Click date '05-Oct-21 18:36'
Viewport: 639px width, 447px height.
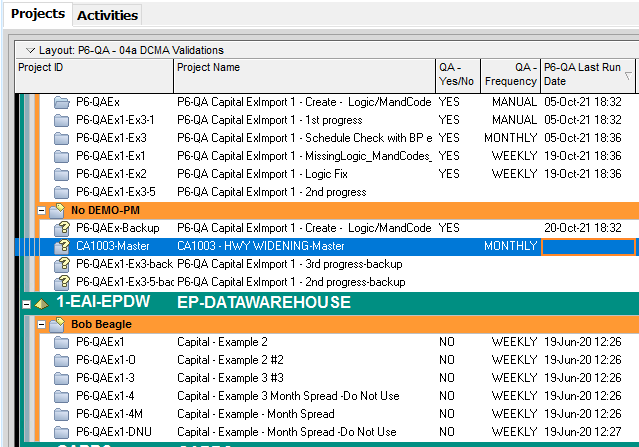(583, 138)
